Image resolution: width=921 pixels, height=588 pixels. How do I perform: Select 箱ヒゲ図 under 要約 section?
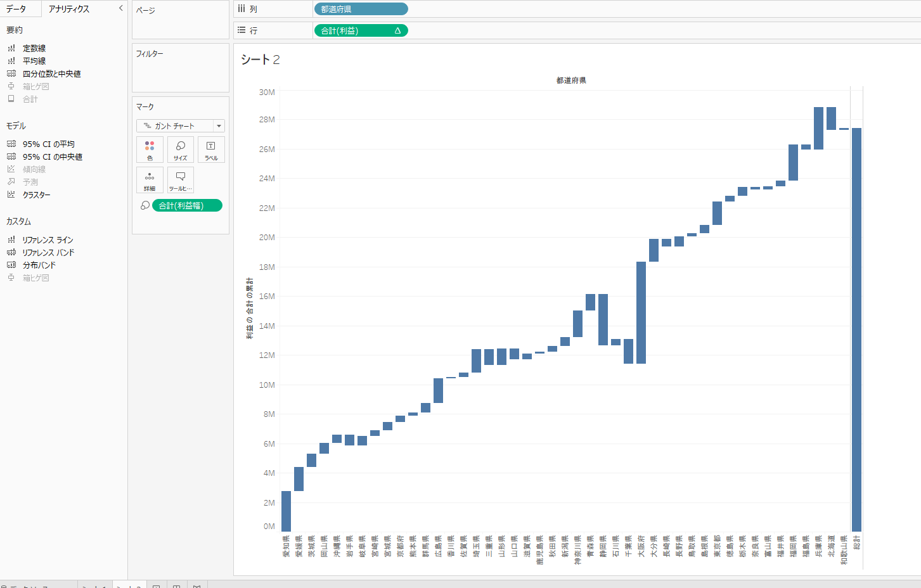click(35, 86)
